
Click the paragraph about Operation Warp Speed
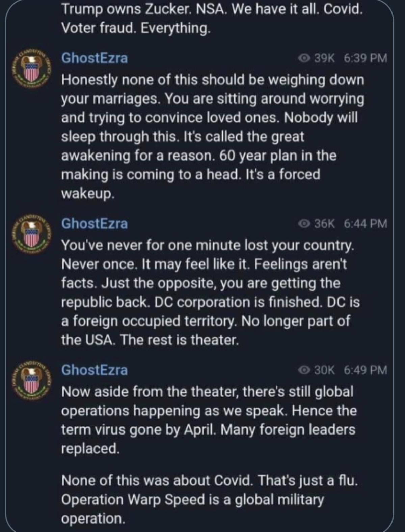tap(209, 499)
